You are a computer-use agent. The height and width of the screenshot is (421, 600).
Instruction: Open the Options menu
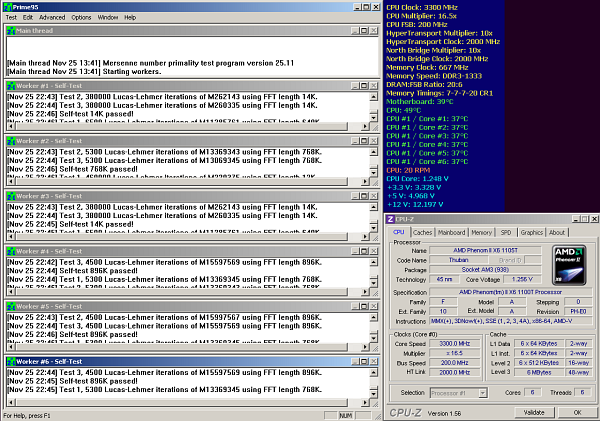(x=82, y=18)
